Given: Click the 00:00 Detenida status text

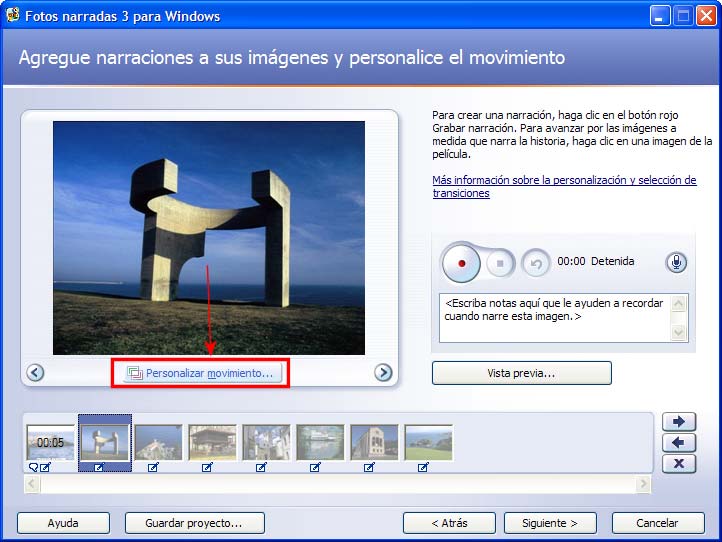Looking at the screenshot, I should [x=595, y=261].
